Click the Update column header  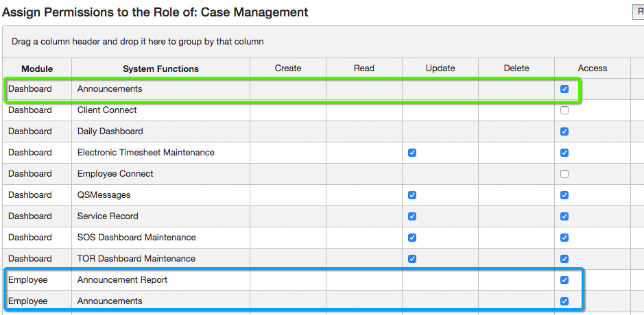pos(440,68)
